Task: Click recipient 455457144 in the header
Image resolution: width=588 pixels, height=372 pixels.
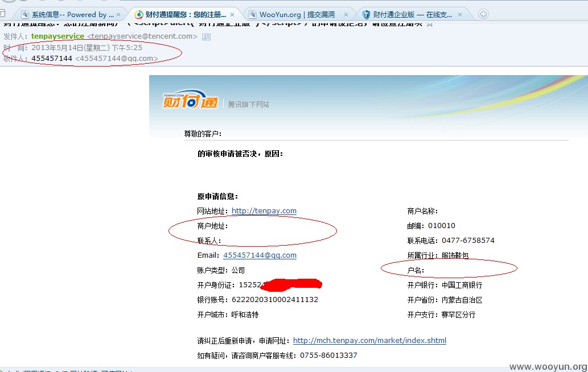Action: 52,59
